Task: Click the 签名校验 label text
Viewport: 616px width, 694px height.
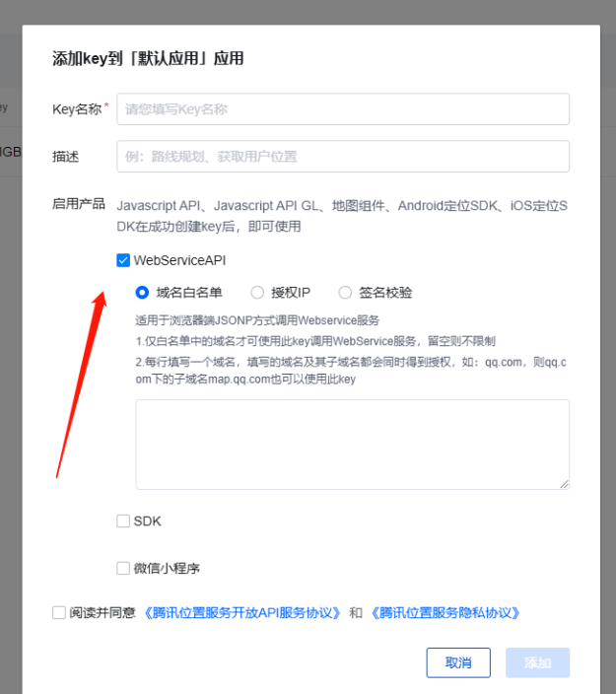Action: tap(385, 293)
